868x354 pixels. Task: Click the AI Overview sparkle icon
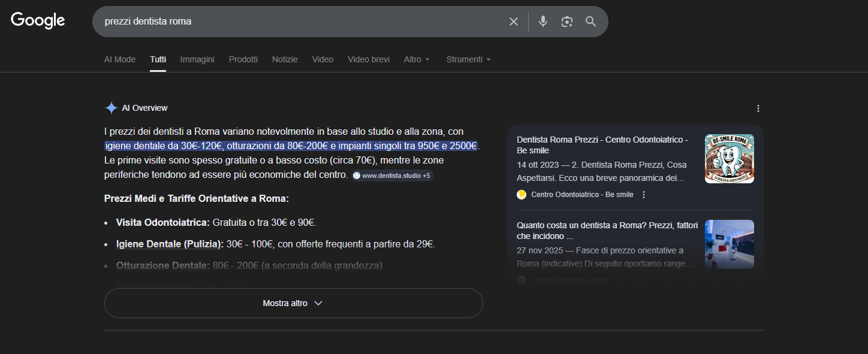pyautogui.click(x=111, y=107)
